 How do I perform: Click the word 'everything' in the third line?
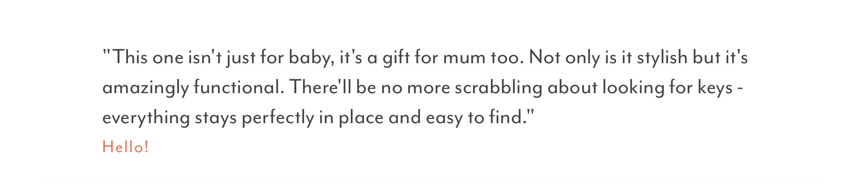point(146,118)
